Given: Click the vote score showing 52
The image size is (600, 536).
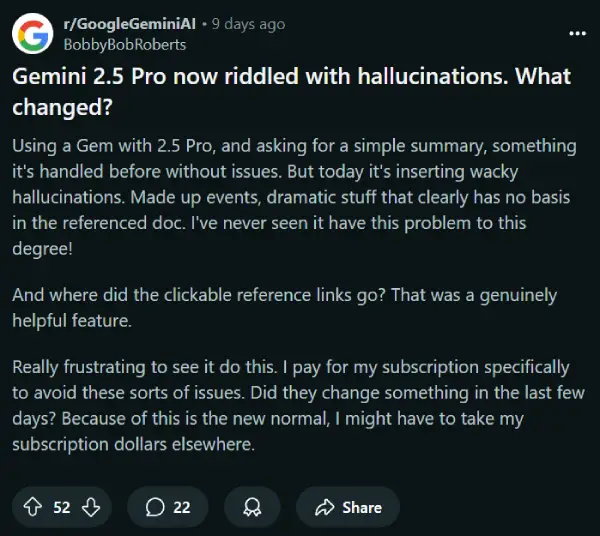Looking at the screenshot, I should (x=61, y=507).
